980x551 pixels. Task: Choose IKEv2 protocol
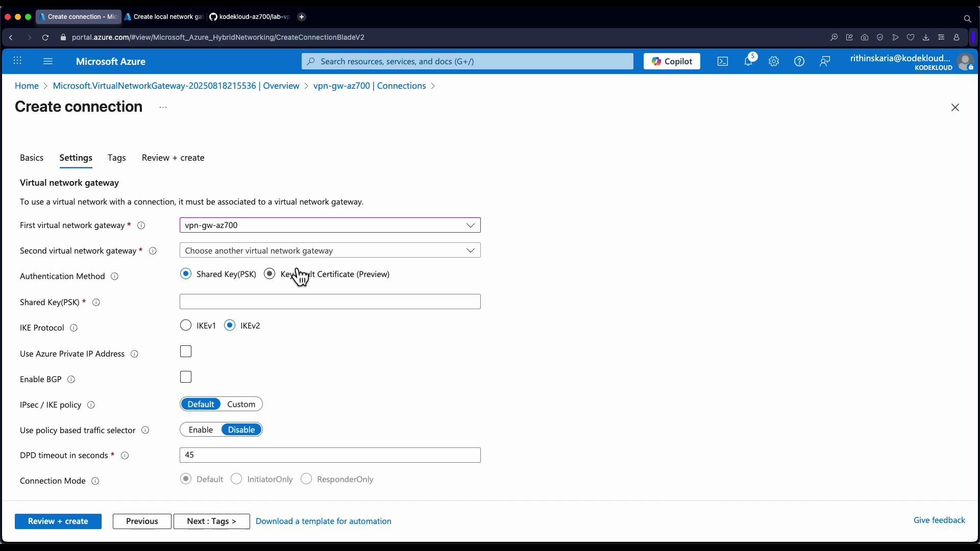(230, 325)
